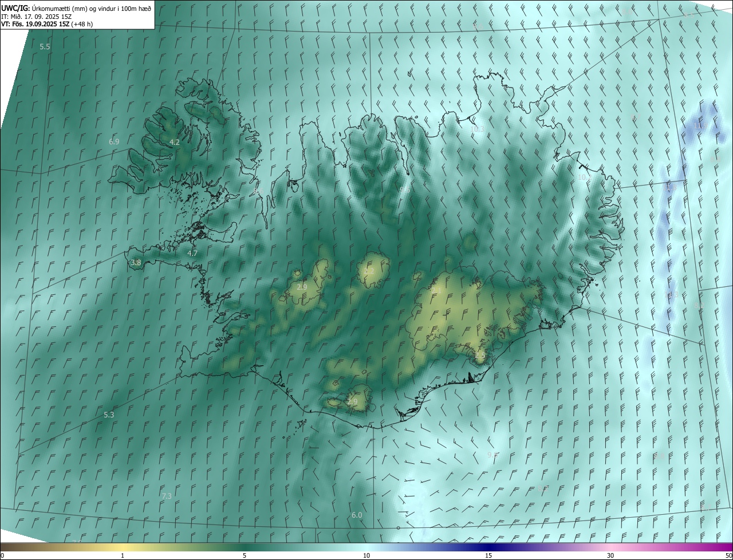Click the 15 tick on the color scale
The image size is (733, 560).
(x=488, y=556)
